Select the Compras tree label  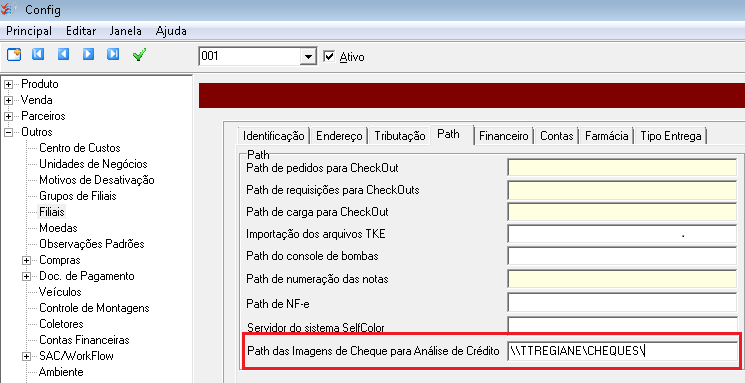point(60,260)
